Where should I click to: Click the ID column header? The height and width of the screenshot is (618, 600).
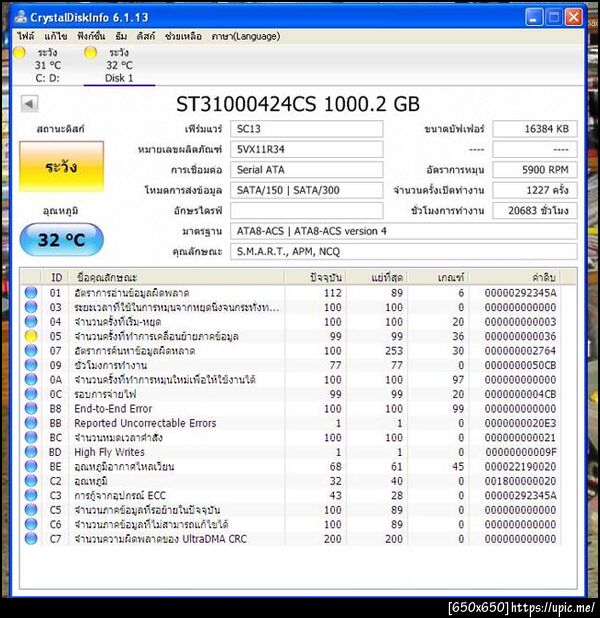[56, 277]
